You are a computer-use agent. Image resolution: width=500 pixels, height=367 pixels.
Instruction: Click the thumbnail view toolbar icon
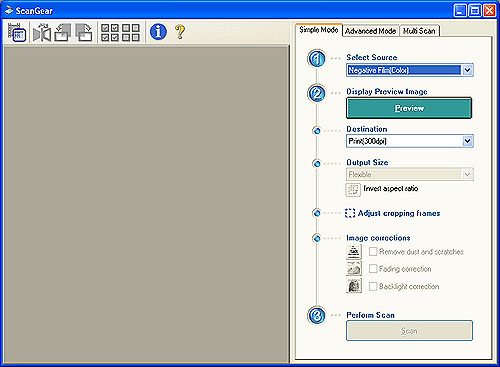click(x=17, y=32)
